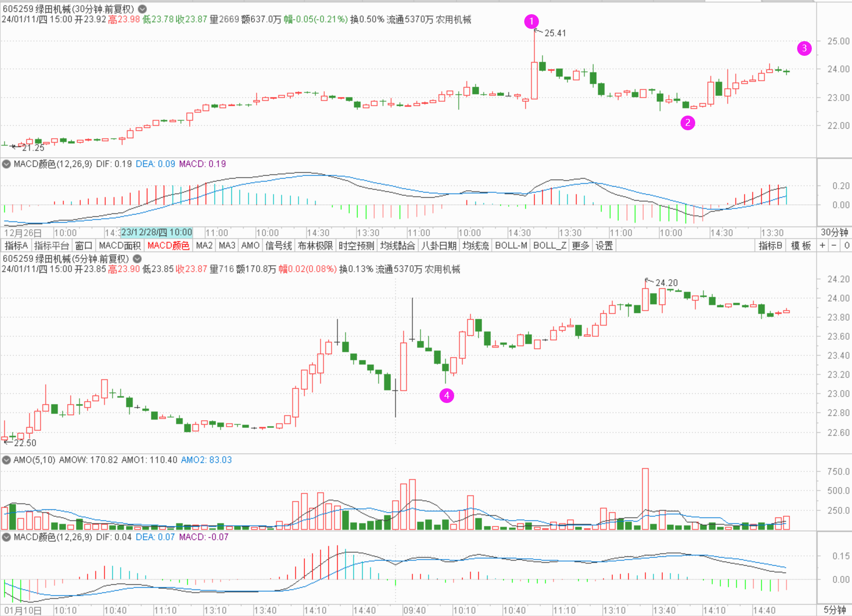This screenshot has height=616, width=852.
Task: Switch to the MACD面积 indicator tab
Action: pos(120,245)
